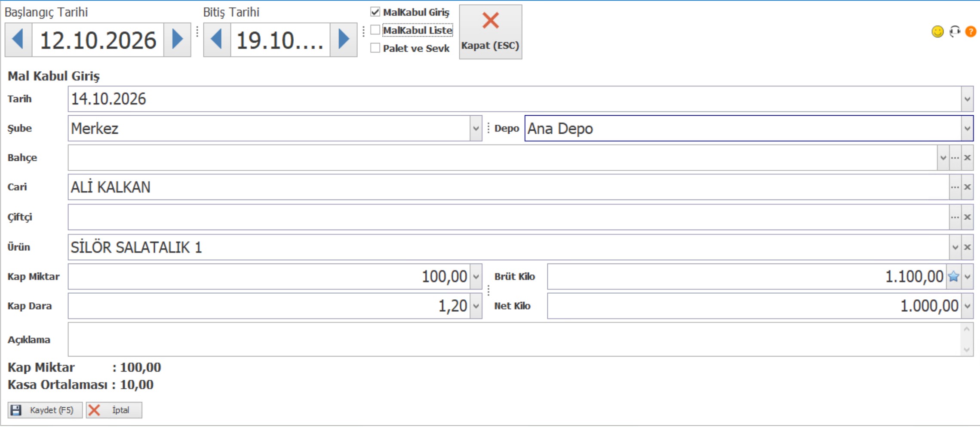
Task: Step Bitiş Tarihi back one day
Action: pyautogui.click(x=217, y=40)
